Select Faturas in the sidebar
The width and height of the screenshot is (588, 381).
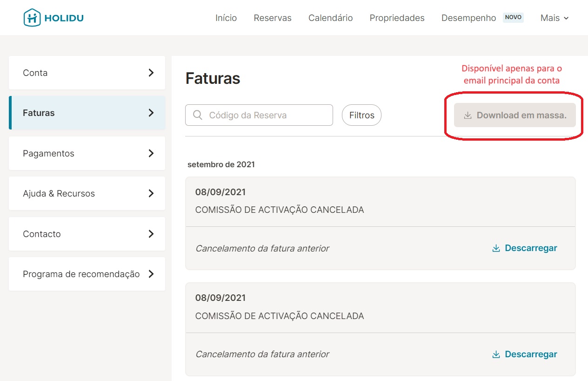pos(87,113)
